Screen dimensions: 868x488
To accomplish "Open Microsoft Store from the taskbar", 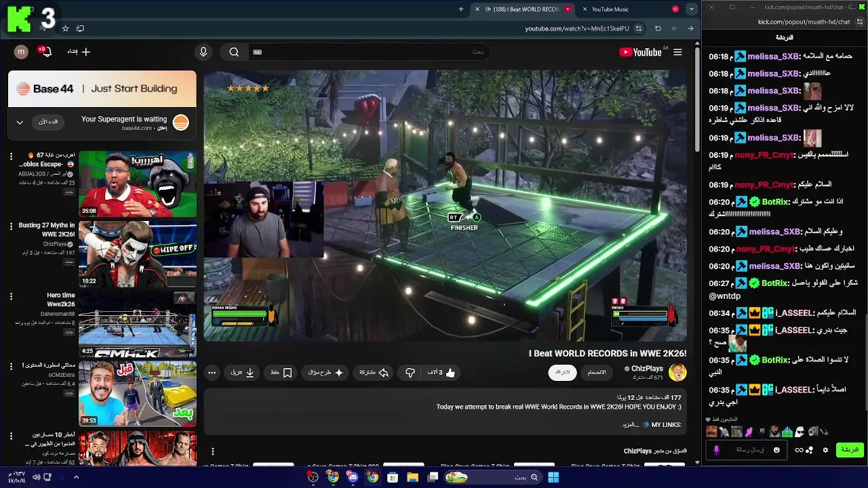I will pyautogui.click(x=393, y=477).
